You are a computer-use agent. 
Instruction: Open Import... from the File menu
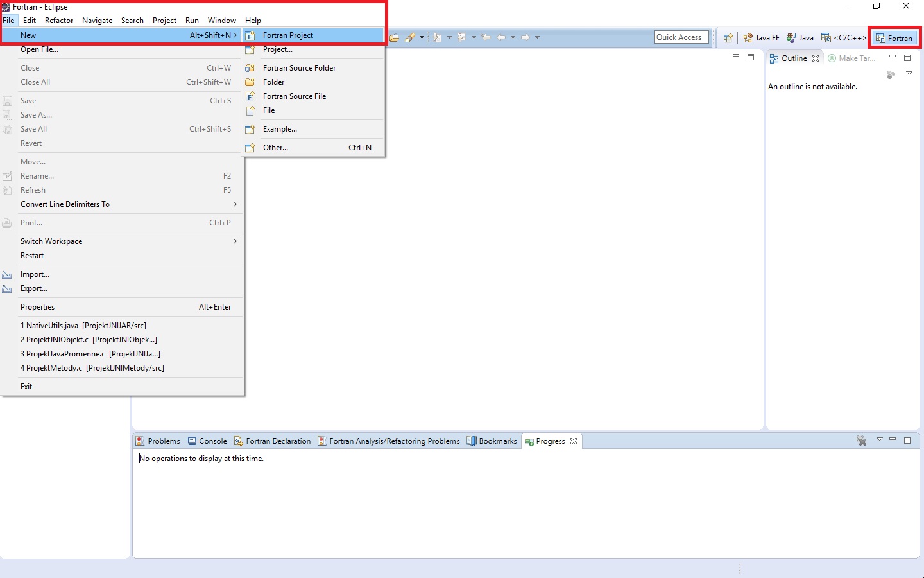tap(122, 274)
